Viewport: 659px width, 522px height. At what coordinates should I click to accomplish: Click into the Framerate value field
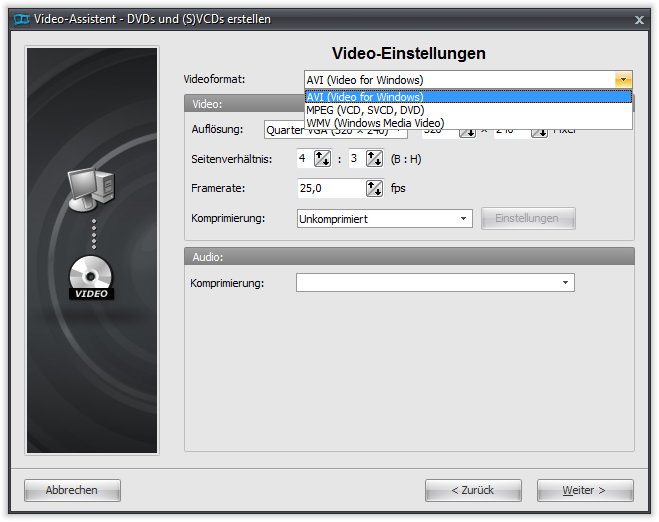(330, 188)
